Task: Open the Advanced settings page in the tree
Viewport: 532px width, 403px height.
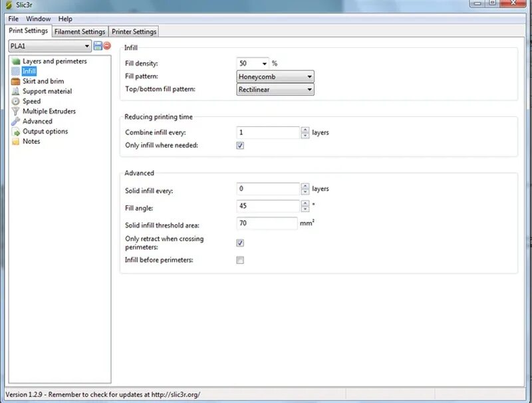Action: [x=37, y=122]
